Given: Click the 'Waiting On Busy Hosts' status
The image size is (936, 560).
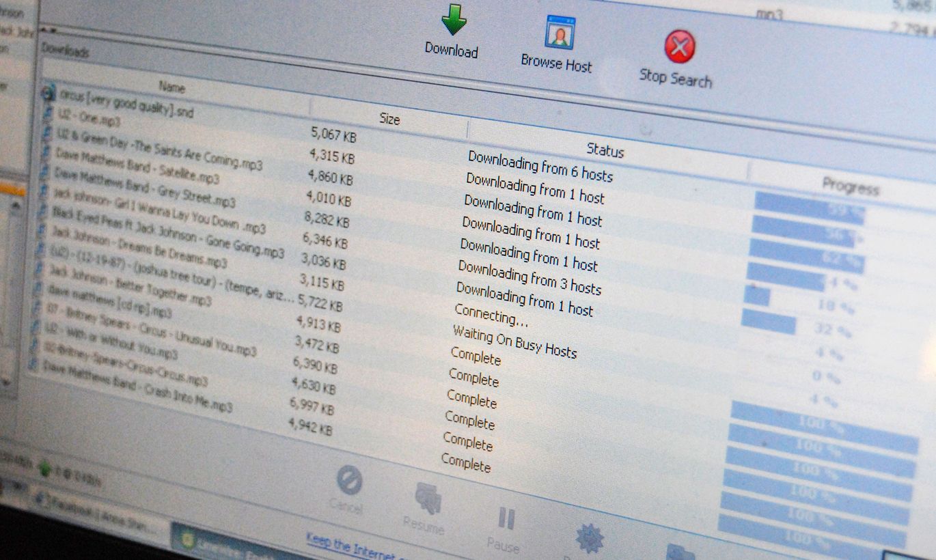Looking at the screenshot, I should point(514,341).
